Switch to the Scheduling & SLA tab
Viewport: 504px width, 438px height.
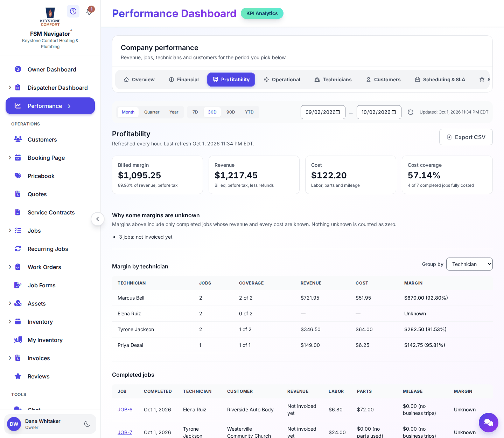tap(440, 80)
